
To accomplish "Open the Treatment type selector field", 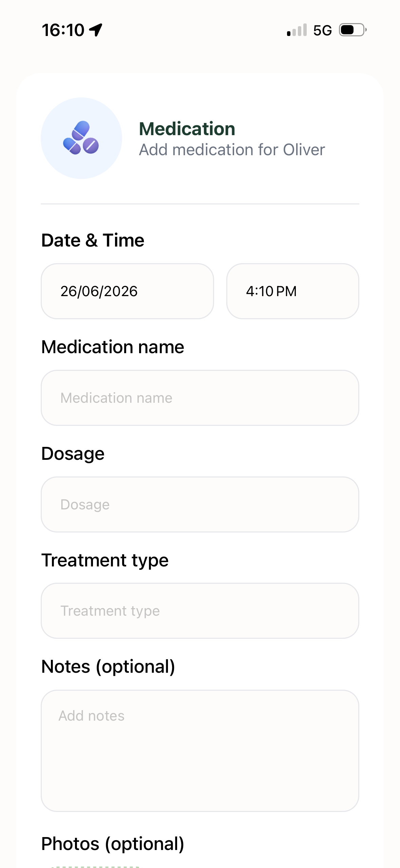I will [x=200, y=611].
